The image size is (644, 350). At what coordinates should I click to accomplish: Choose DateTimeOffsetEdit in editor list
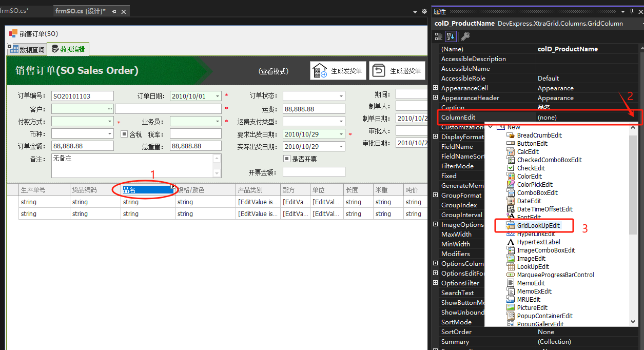545,209
